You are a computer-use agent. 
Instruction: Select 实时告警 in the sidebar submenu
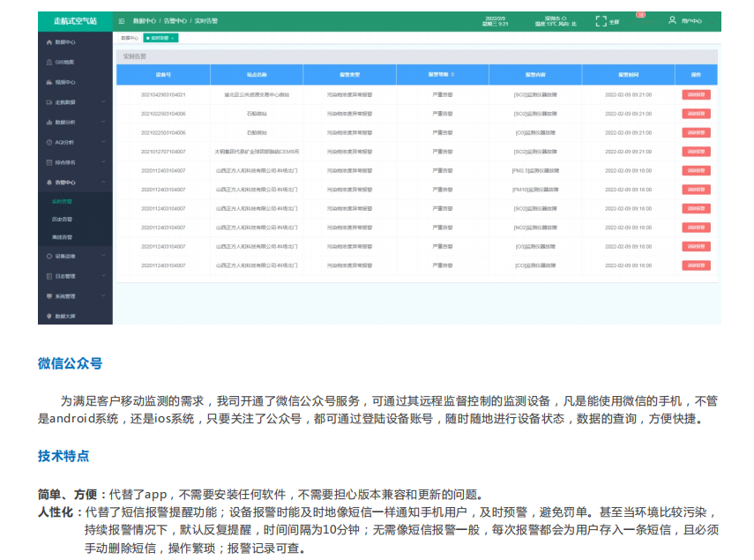(x=62, y=201)
